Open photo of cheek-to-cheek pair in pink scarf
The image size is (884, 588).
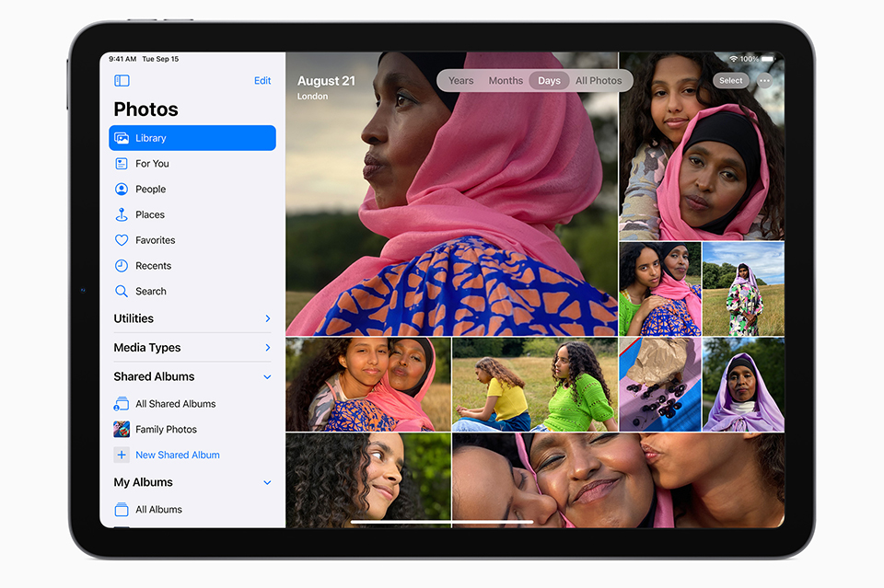(x=368, y=385)
